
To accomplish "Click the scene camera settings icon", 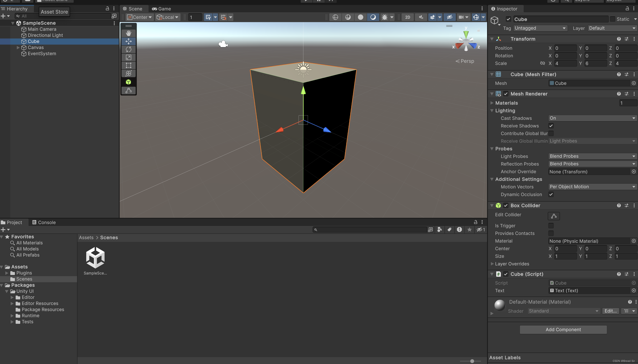I will pyautogui.click(x=461, y=17).
